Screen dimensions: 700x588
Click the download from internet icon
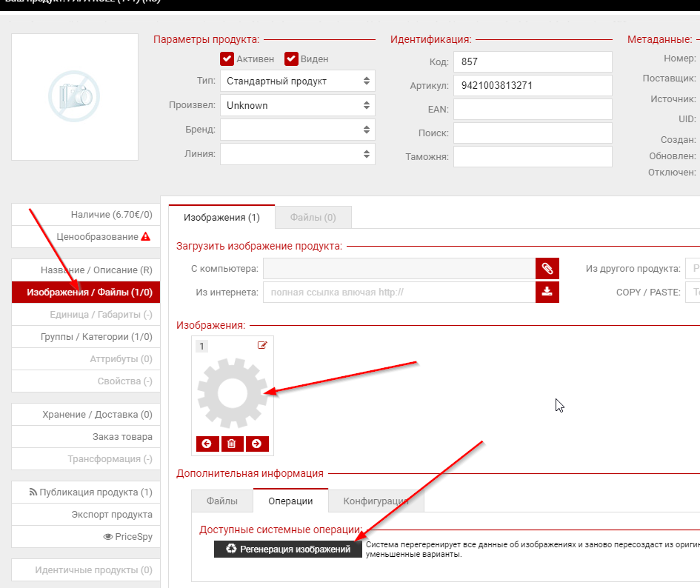click(547, 292)
